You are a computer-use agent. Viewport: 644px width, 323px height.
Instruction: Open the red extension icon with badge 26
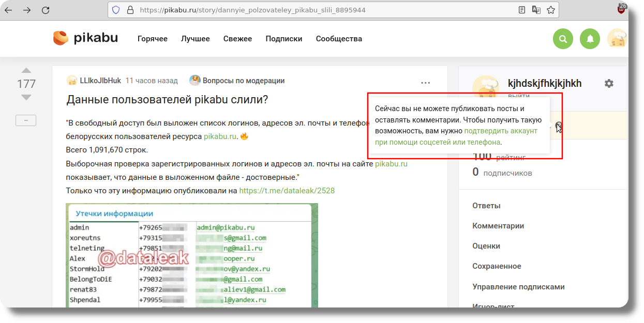[x=621, y=8]
